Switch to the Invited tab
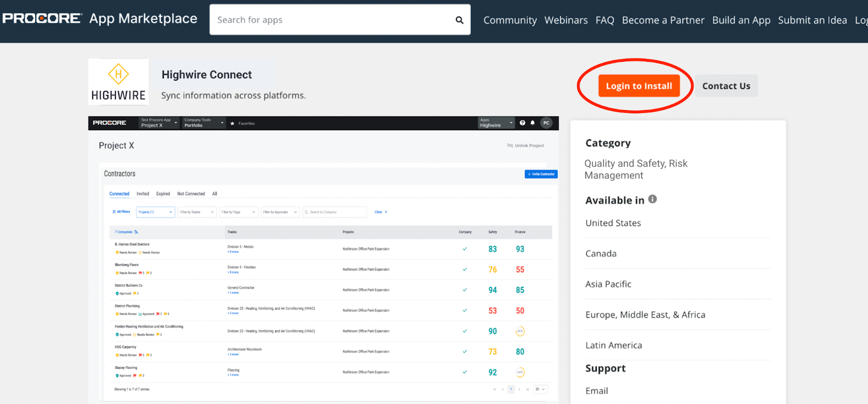Image resolution: width=868 pixels, height=404 pixels. (x=143, y=194)
